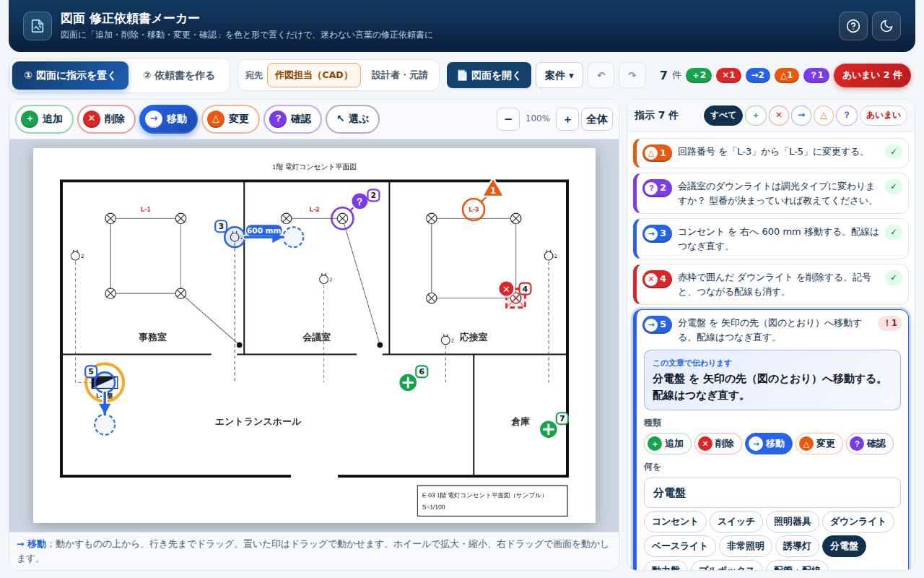Click marker 7 add pin in 倉庫
The width and height of the screenshot is (924, 578).
(x=549, y=429)
